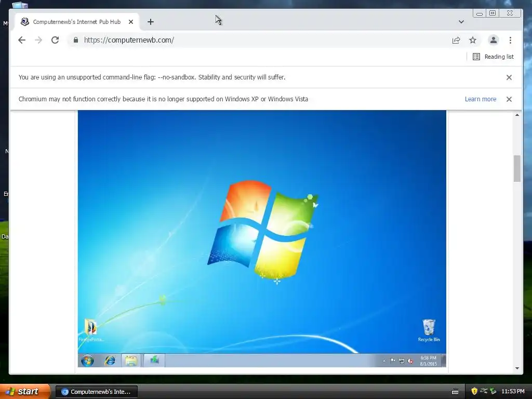Bookmark this page with the star icon
Screen dimensions: 532x399
tap(473, 41)
